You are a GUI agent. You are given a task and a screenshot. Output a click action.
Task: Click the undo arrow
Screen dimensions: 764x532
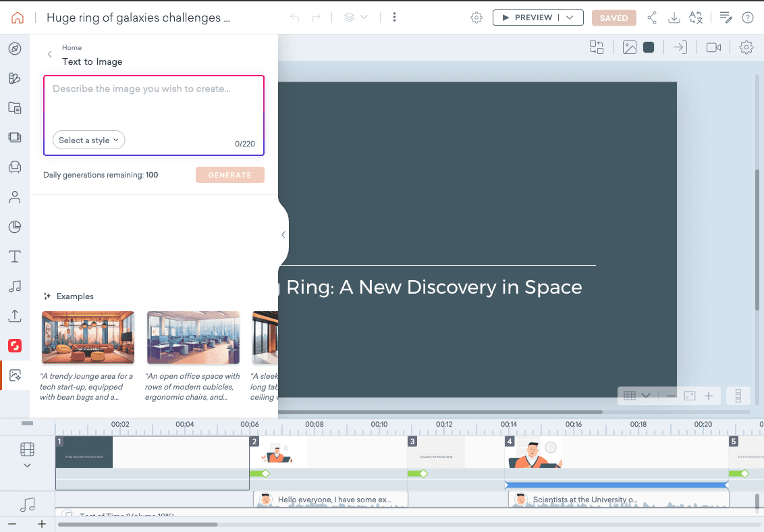tap(294, 18)
